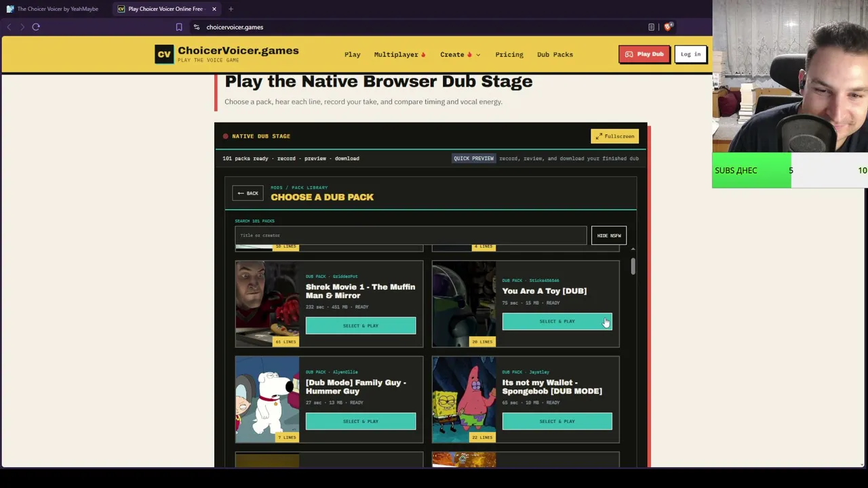The image size is (868, 488).
Task: Click the '22 LINES' badge
Action: 482,437
